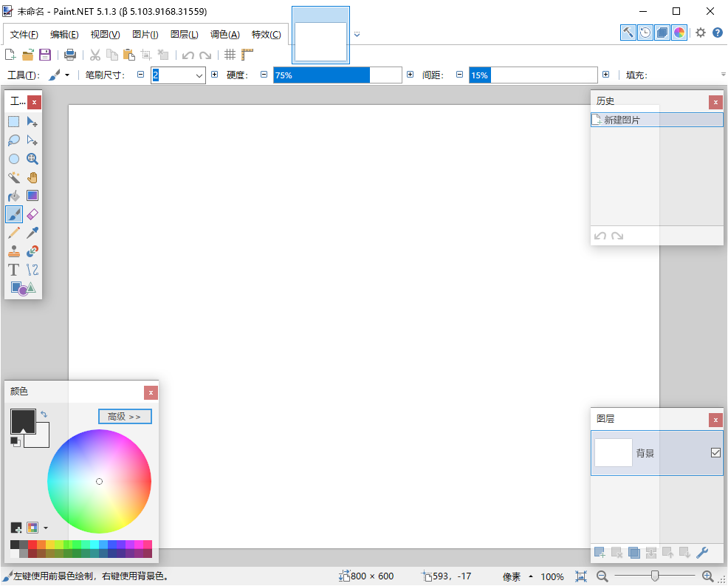
Task: Toggle gridlines with the grid toolbar icon
Action: click(231, 54)
